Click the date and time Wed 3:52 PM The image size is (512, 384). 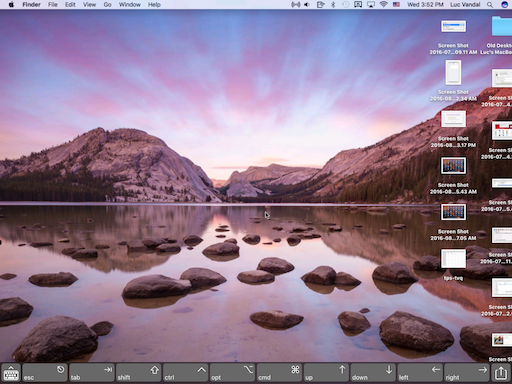[x=425, y=5]
